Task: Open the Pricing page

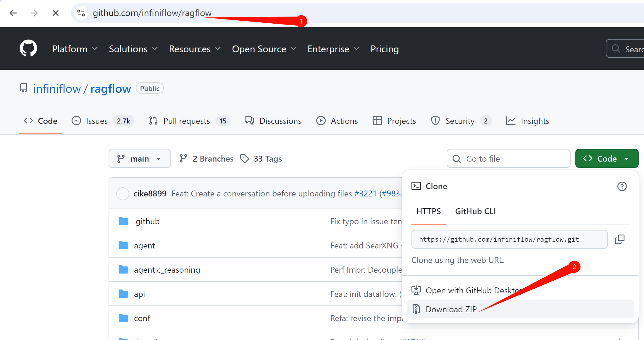Action: coord(385,49)
